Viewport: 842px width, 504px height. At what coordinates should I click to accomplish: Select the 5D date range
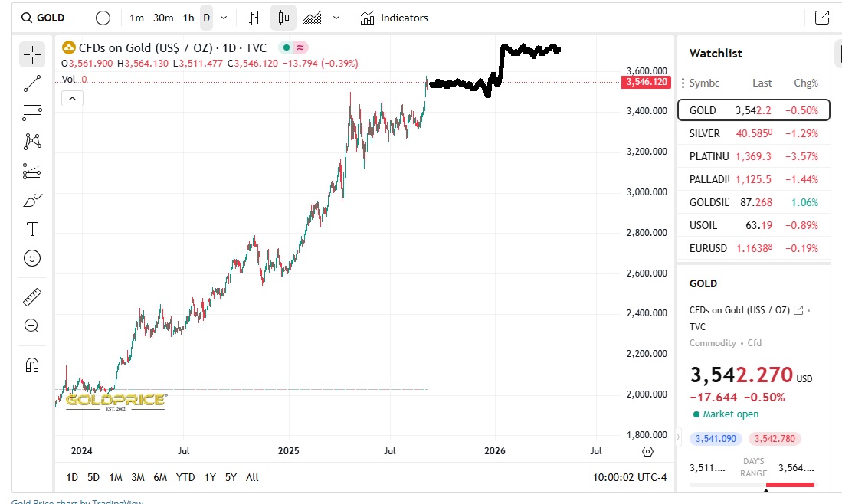[x=93, y=477]
